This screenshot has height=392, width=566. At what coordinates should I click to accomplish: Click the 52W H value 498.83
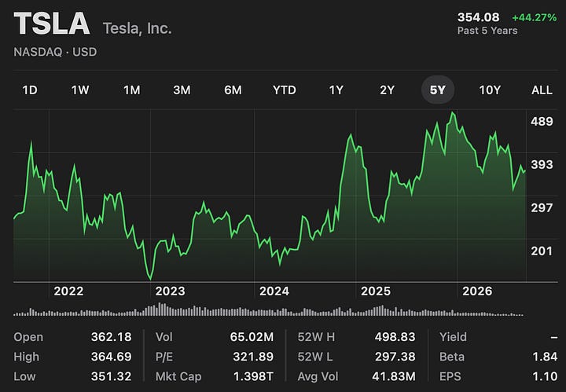point(395,337)
